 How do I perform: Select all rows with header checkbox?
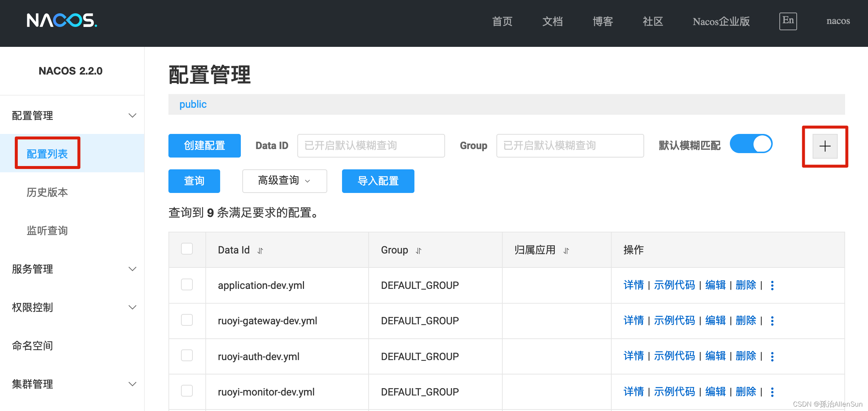(x=187, y=249)
